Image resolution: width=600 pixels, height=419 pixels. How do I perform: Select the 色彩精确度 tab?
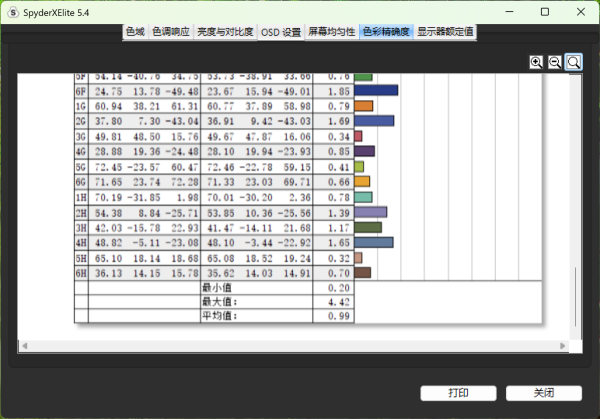[x=386, y=32]
